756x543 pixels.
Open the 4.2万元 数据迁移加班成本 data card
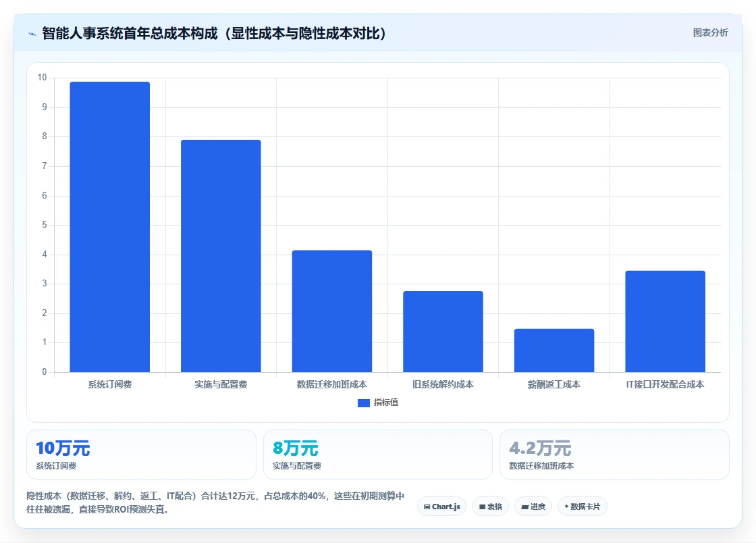615,455
